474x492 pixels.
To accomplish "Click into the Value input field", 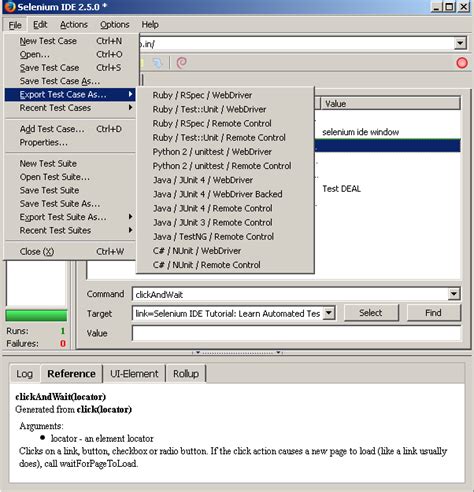I will coord(296,333).
